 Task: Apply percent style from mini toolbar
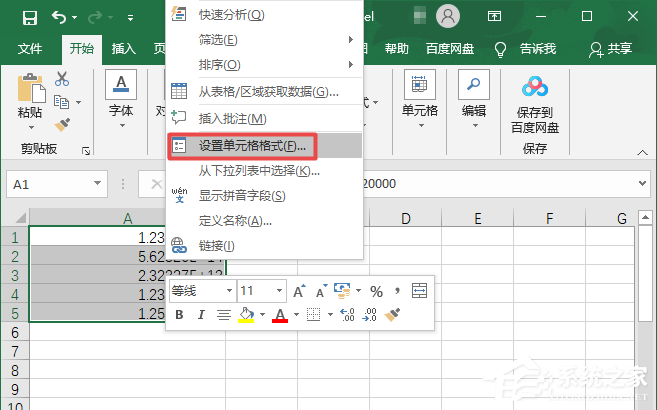tap(376, 291)
